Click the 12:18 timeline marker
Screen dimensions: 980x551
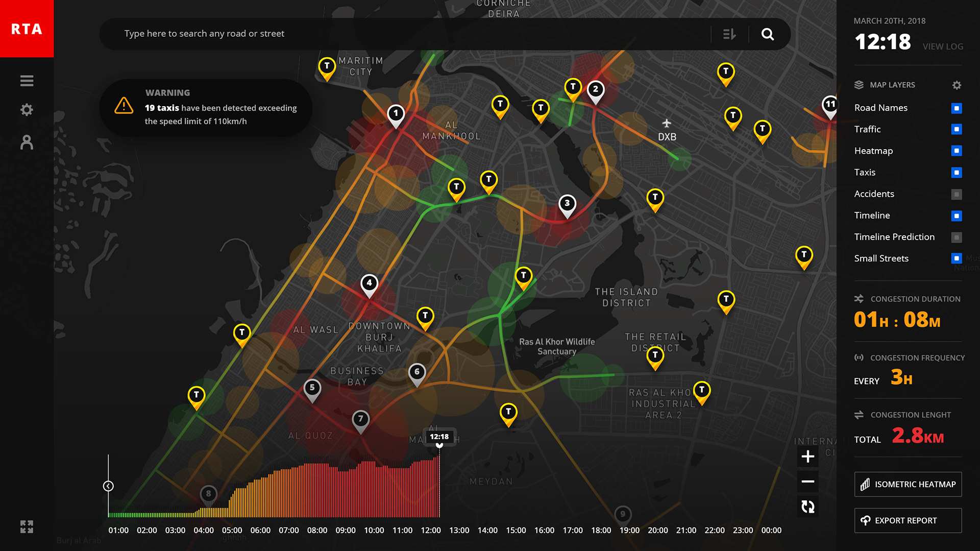click(x=439, y=437)
